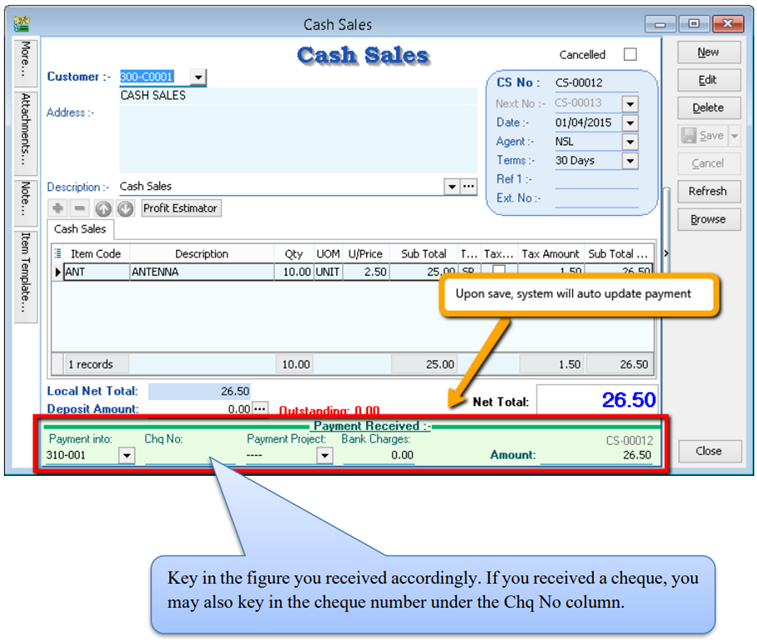The image size is (757, 642).
Task: Tick the Tax checkbox in ANT row
Action: tap(499, 271)
